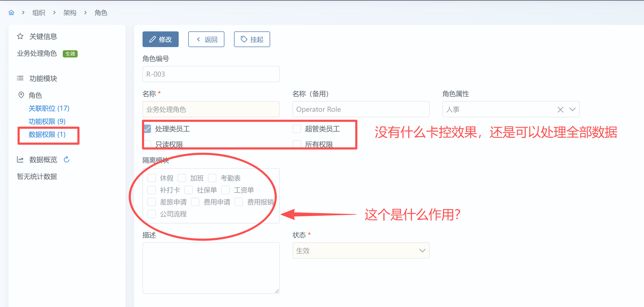The width and height of the screenshot is (644, 307).
Task: Go to 架构 in the breadcrumb
Action: [70, 13]
